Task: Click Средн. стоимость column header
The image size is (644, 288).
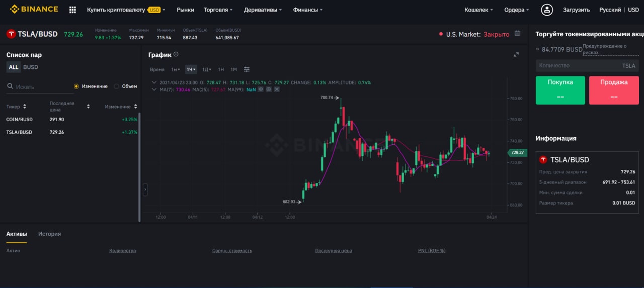Action: 232,250
